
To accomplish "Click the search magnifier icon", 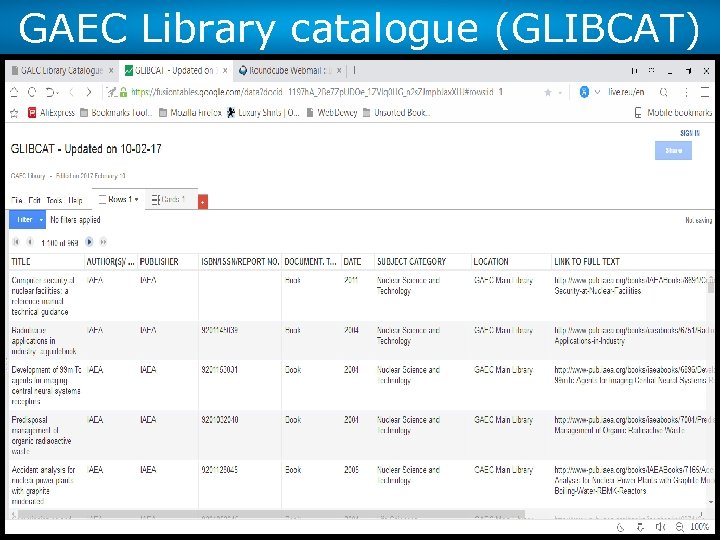I will [x=664, y=92].
